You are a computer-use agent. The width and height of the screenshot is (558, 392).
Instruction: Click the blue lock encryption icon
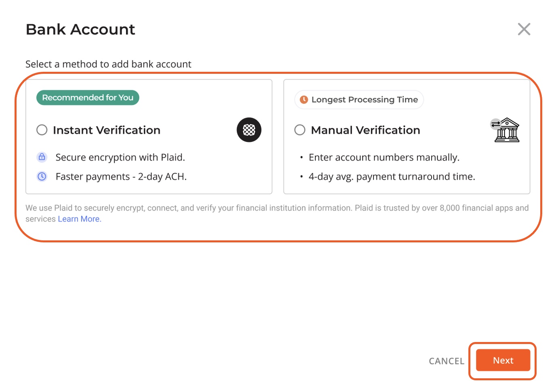pos(42,157)
